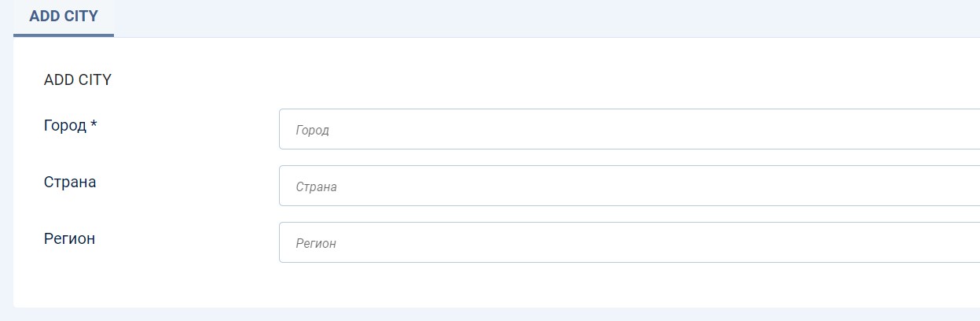This screenshot has width=980, height=321.
Task: Click the Город input field
Action: click(629, 129)
